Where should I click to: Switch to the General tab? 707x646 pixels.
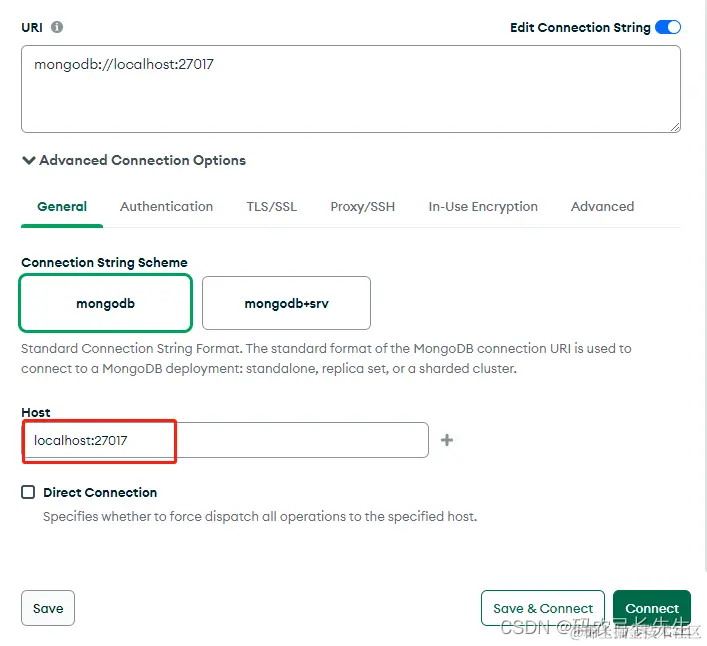pos(62,207)
